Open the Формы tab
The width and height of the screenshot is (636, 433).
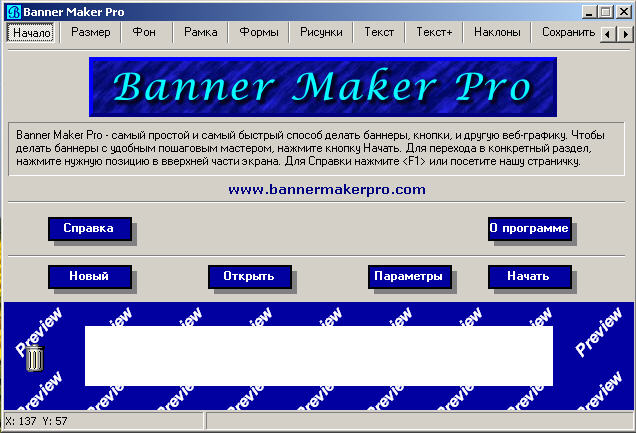coord(259,32)
